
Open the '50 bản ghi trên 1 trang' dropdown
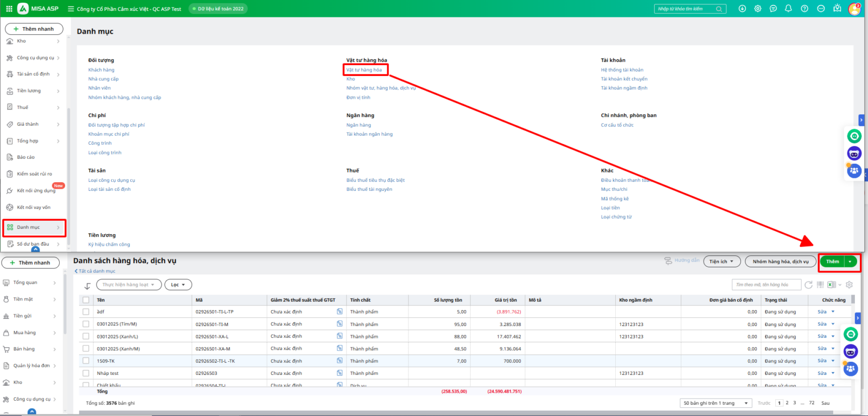click(x=716, y=403)
